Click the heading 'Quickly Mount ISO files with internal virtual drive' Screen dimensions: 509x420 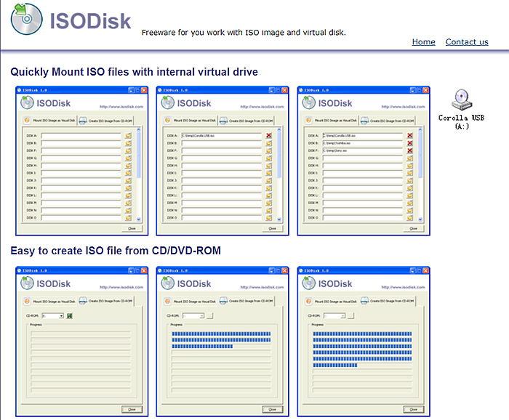134,72
